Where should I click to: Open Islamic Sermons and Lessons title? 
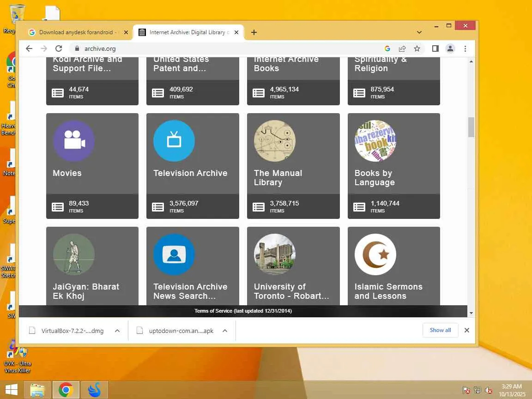point(388,291)
